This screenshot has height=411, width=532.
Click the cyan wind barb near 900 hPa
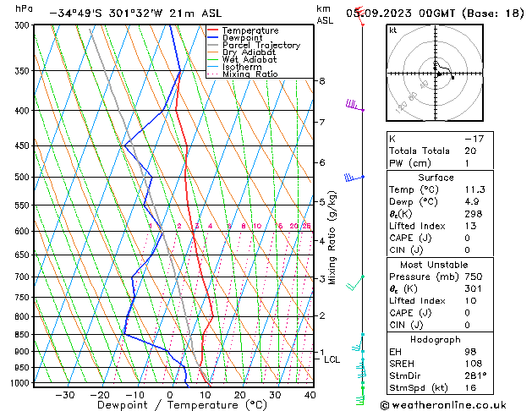[358, 348]
